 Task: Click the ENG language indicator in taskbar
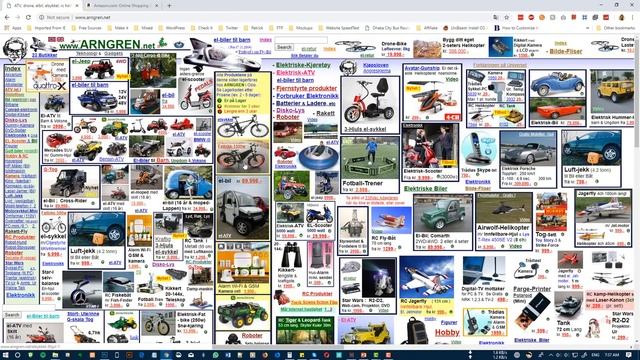pos(595,355)
